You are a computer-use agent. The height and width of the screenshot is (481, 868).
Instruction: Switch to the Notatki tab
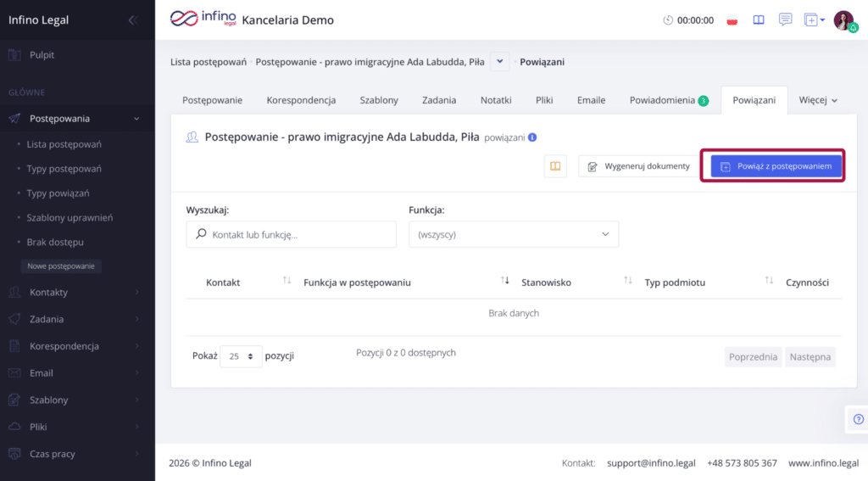pyautogui.click(x=496, y=100)
